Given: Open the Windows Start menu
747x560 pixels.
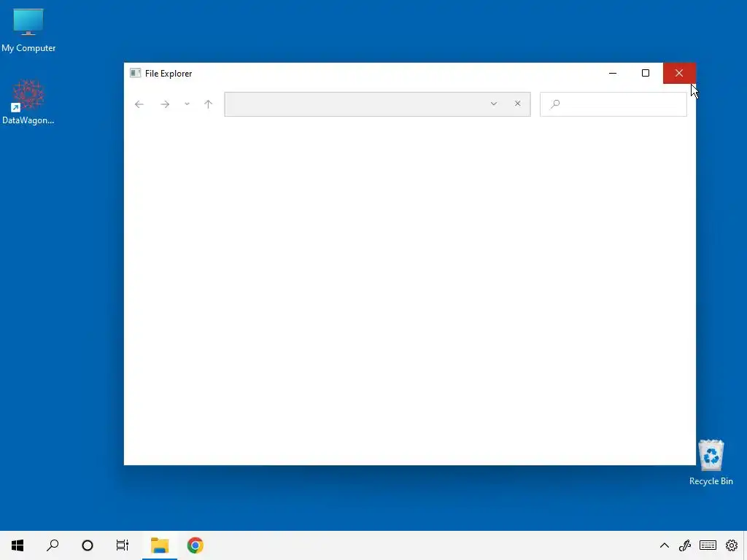Looking at the screenshot, I should tap(18, 545).
